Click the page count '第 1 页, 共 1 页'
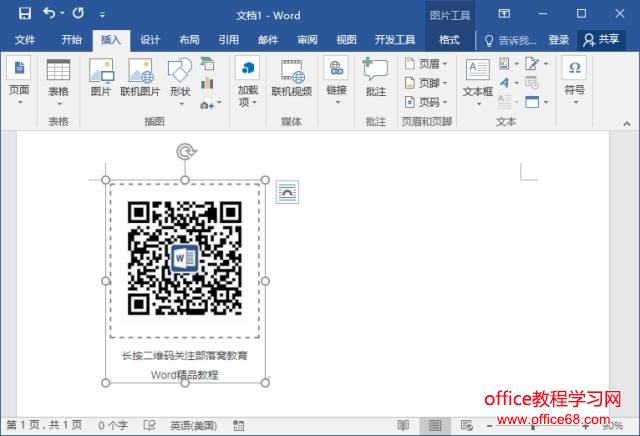 (x=44, y=425)
